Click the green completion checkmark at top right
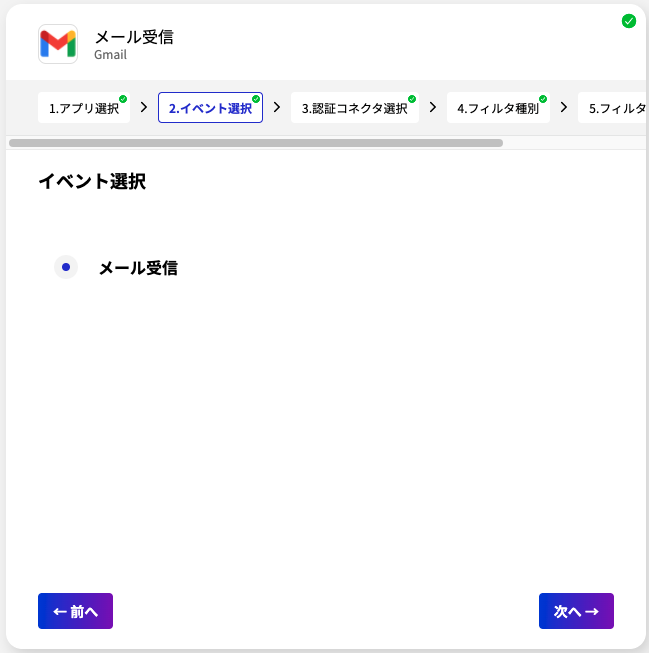The image size is (649, 653). click(x=629, y=21)
